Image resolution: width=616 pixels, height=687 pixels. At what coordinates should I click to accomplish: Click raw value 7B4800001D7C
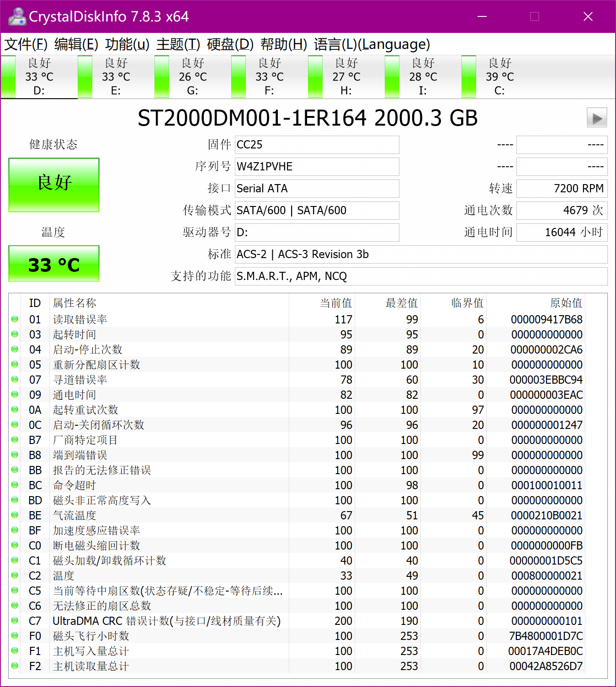[x=546, y=636]
